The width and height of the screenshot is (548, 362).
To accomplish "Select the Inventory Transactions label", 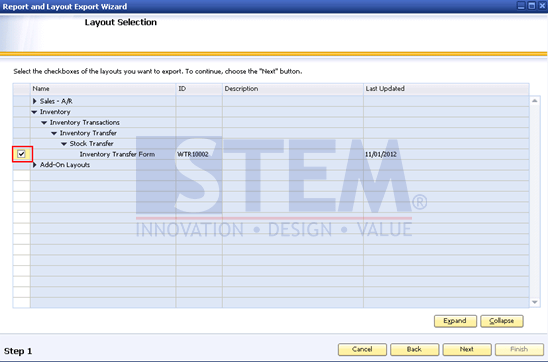I will 85,123.
